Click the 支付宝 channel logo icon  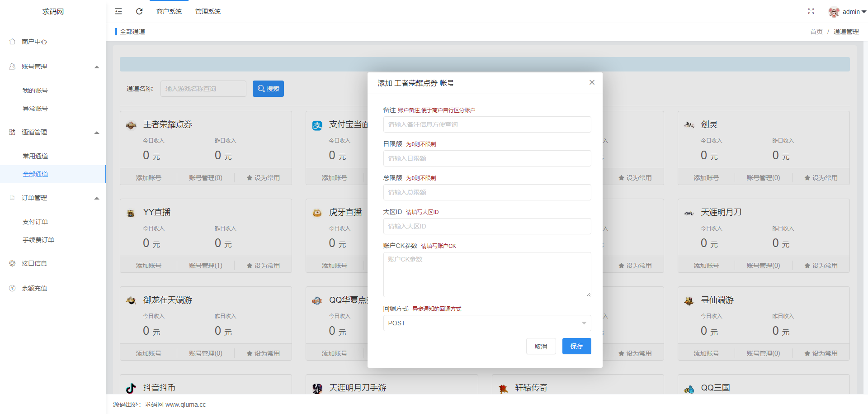317,125
